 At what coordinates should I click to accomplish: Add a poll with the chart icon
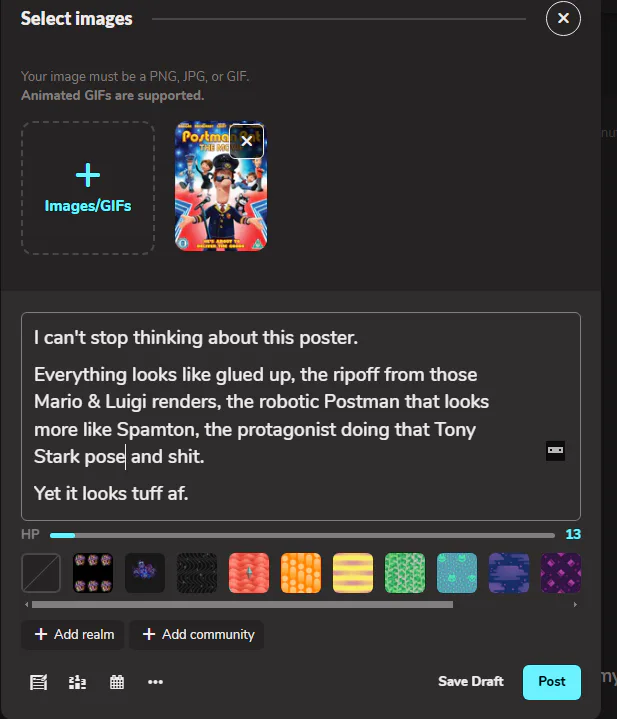tap(78, 682)
